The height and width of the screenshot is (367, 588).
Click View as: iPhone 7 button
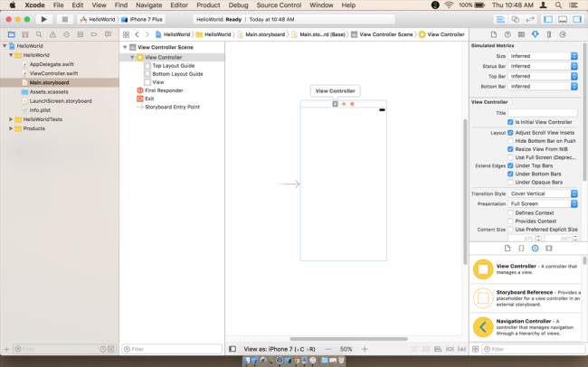pos(280,349)
